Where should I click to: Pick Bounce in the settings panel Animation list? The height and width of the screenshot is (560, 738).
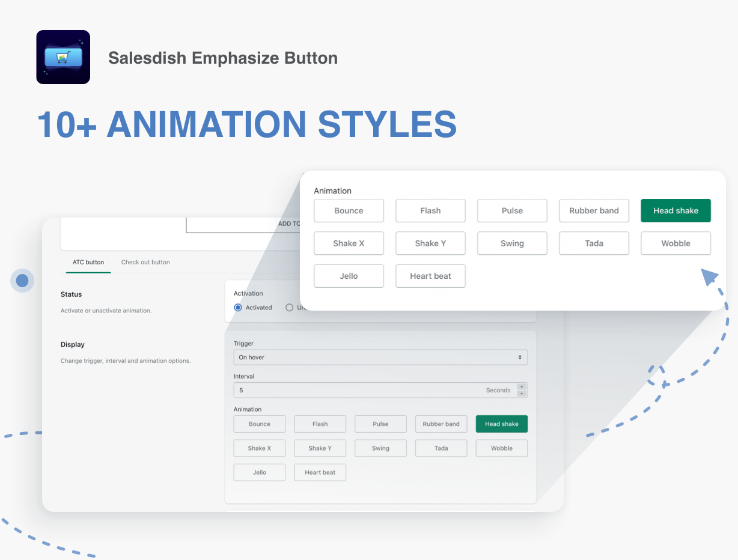coord(260,424)
